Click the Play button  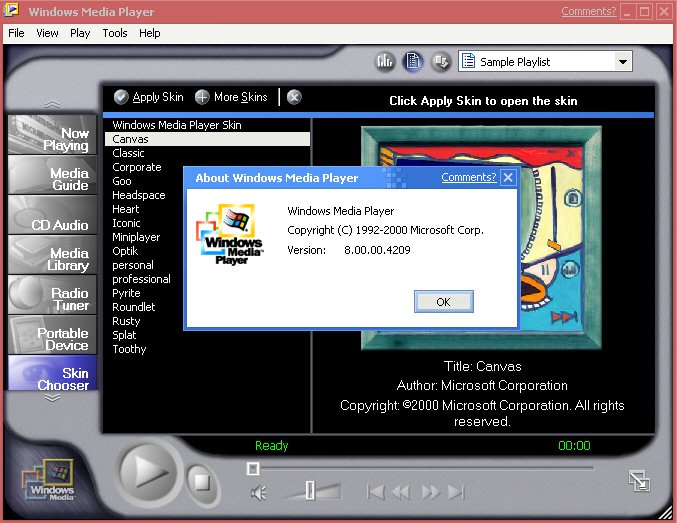tap(149, 472)
